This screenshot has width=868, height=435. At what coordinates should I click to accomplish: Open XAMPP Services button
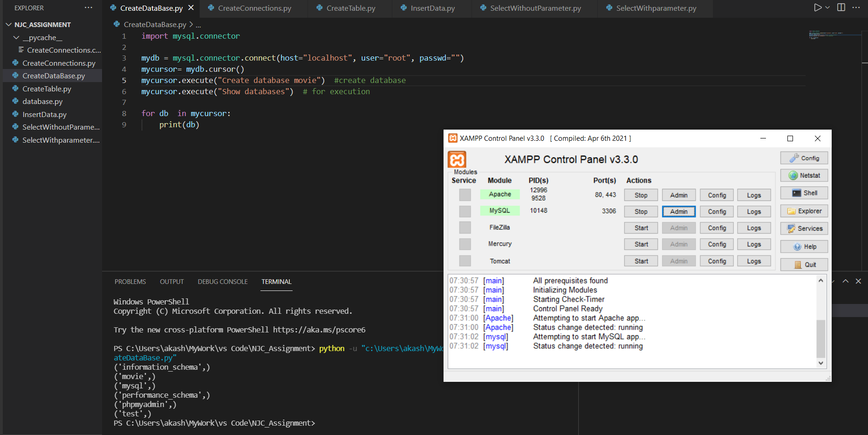(x=804, y=228)
